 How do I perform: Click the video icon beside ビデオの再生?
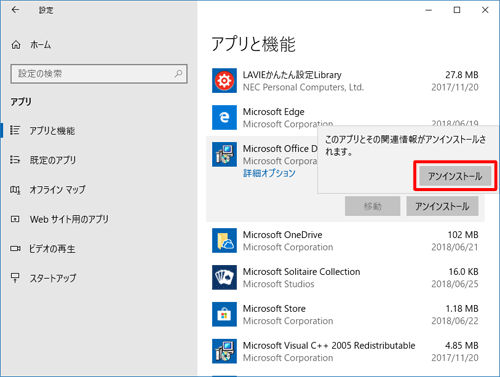[15, 248]
